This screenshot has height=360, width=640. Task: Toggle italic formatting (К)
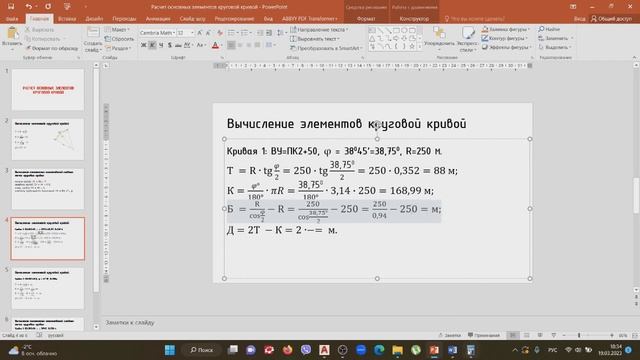[x=152, y=45]
